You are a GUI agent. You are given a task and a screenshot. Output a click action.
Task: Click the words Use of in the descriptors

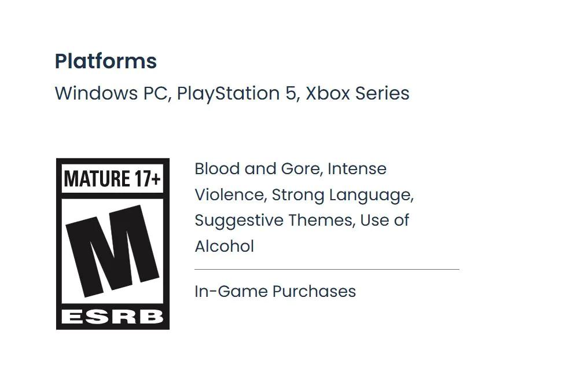coord(384,220)
